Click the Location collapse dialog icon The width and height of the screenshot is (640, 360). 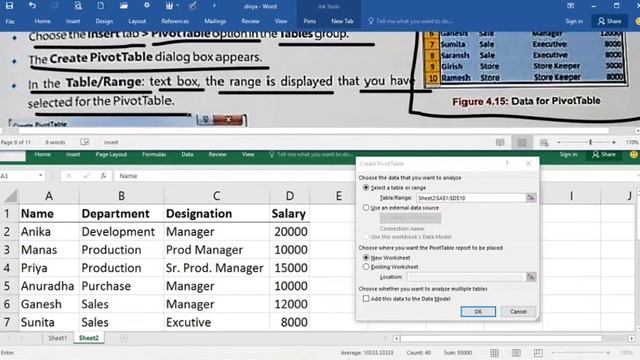pos(531,277)
